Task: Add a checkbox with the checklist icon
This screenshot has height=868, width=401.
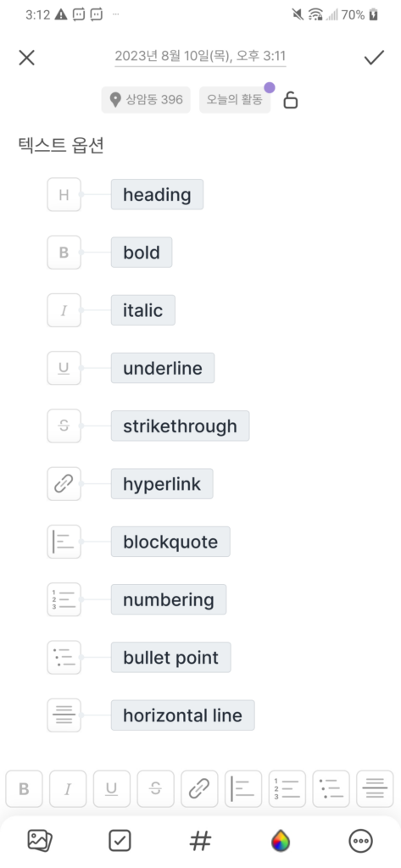Action: 120,842
